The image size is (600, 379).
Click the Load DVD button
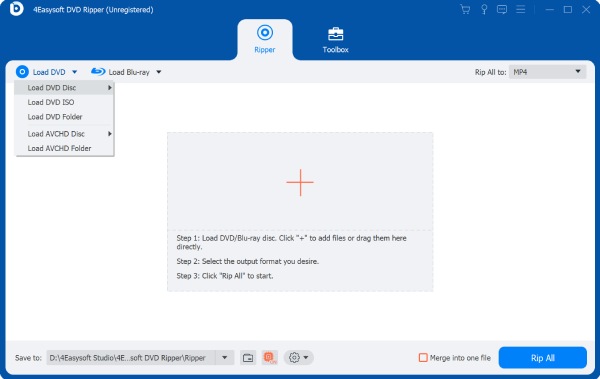point(41,72)
